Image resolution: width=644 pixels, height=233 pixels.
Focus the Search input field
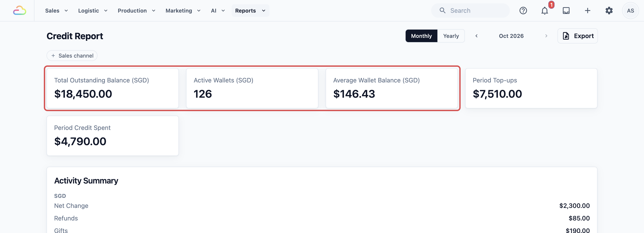[x=470, y=11]
